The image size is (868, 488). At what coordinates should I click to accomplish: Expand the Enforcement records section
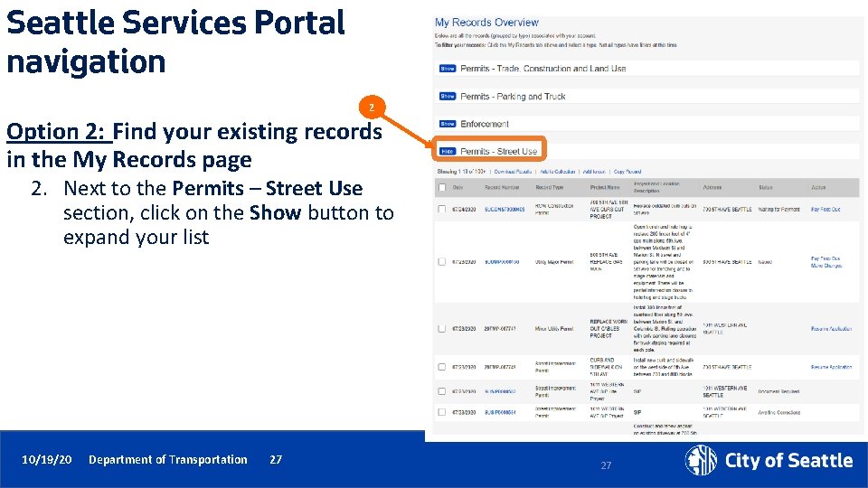448,124
